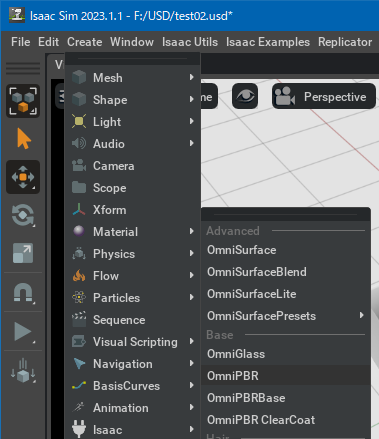
Task: Click the camera icon beside Perspective
Action: 285,96
